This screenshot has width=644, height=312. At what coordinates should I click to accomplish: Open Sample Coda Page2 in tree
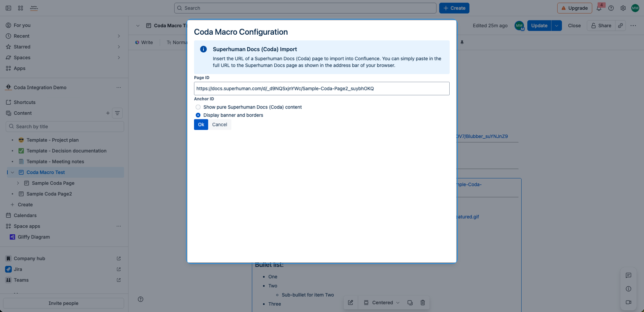(x=49, y=194)
